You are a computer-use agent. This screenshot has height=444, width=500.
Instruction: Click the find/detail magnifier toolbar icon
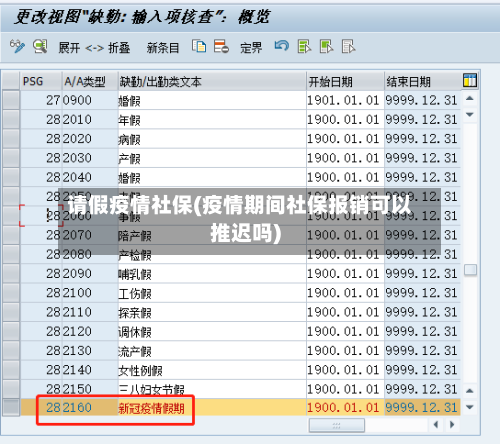coord(40,46)
